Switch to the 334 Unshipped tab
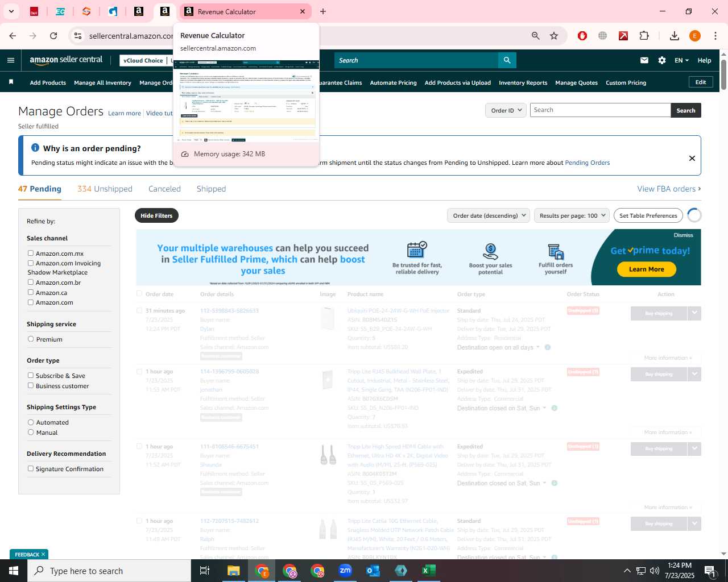Screen dimensions: 728x582 (x=105, y=189)
